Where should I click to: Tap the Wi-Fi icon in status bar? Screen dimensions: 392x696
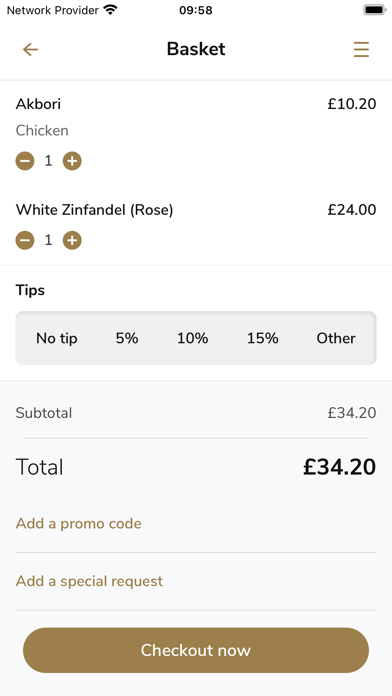click(x=110, y=10)
